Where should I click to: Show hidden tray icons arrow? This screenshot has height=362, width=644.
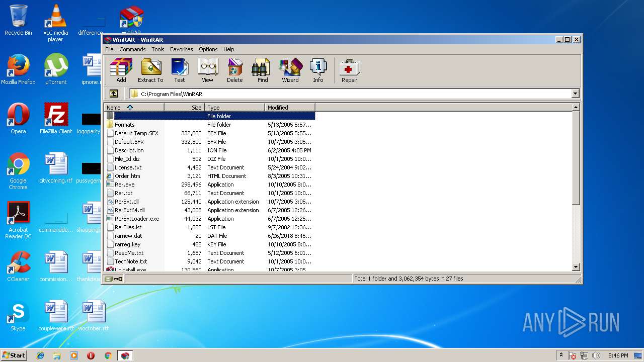[561, 355]
